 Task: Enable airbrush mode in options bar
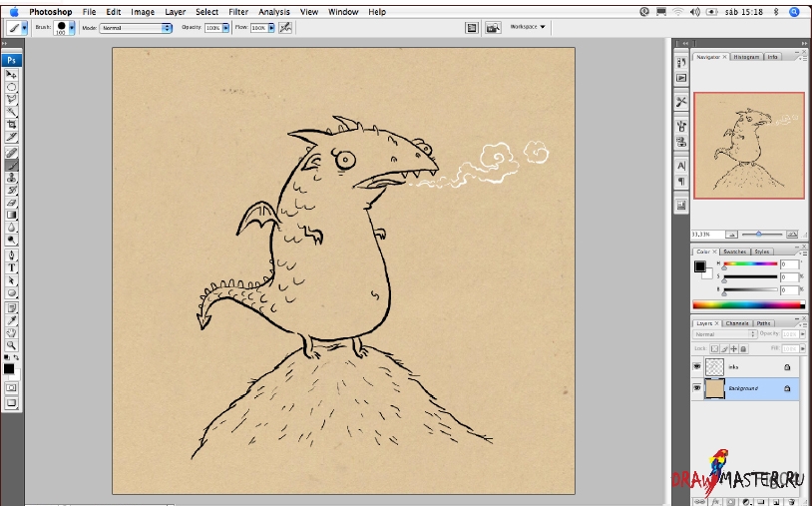tap(286, 28)
